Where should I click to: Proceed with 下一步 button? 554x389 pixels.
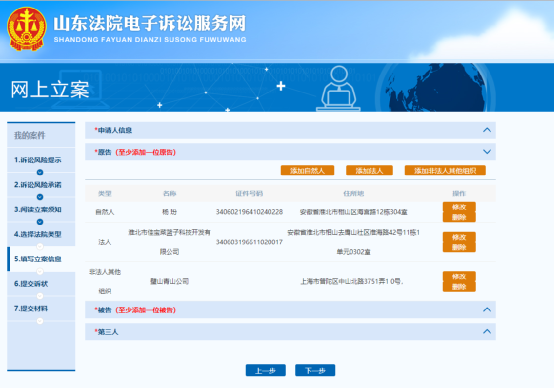pyautogui.click(x=315, y=371)
